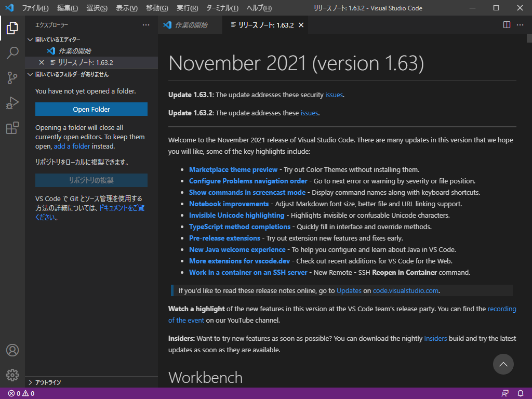Open Configure Problems navigation order link

(248, 181)
